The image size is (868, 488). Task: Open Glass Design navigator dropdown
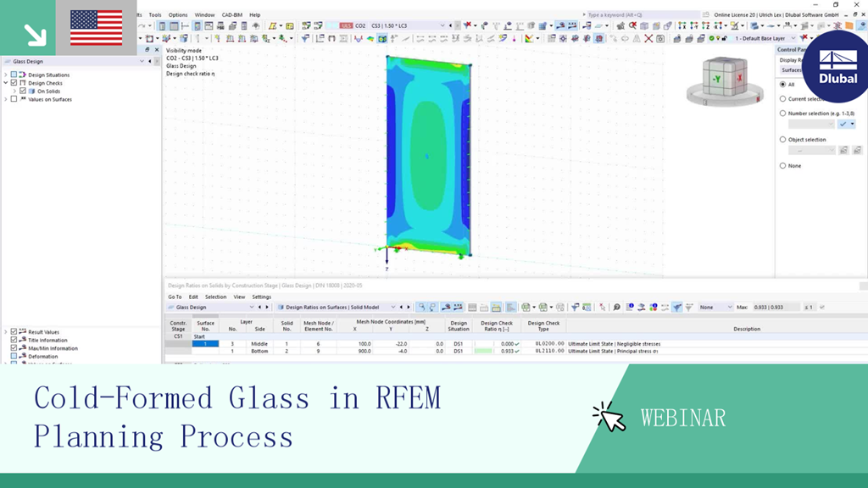(x=142, y=61)
